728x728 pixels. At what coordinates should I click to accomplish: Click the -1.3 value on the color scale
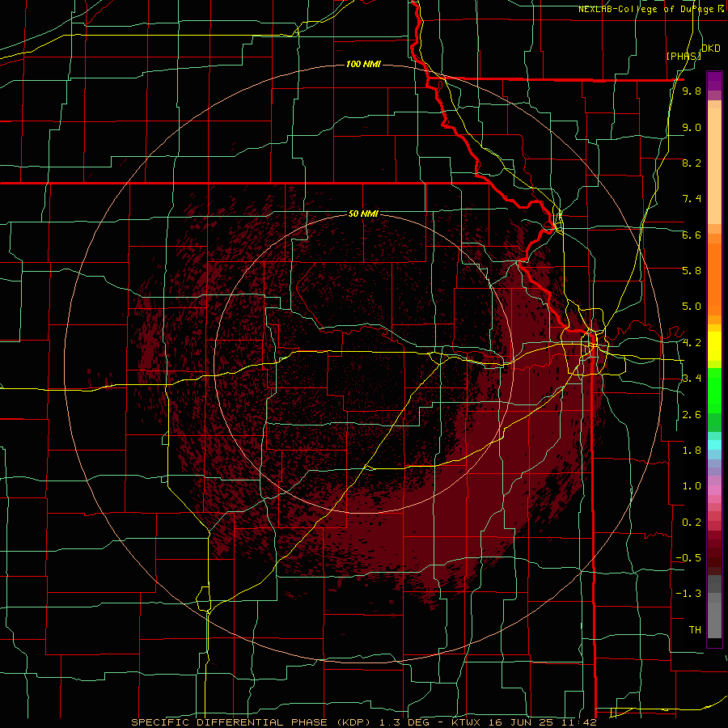(x=689, y=594)
